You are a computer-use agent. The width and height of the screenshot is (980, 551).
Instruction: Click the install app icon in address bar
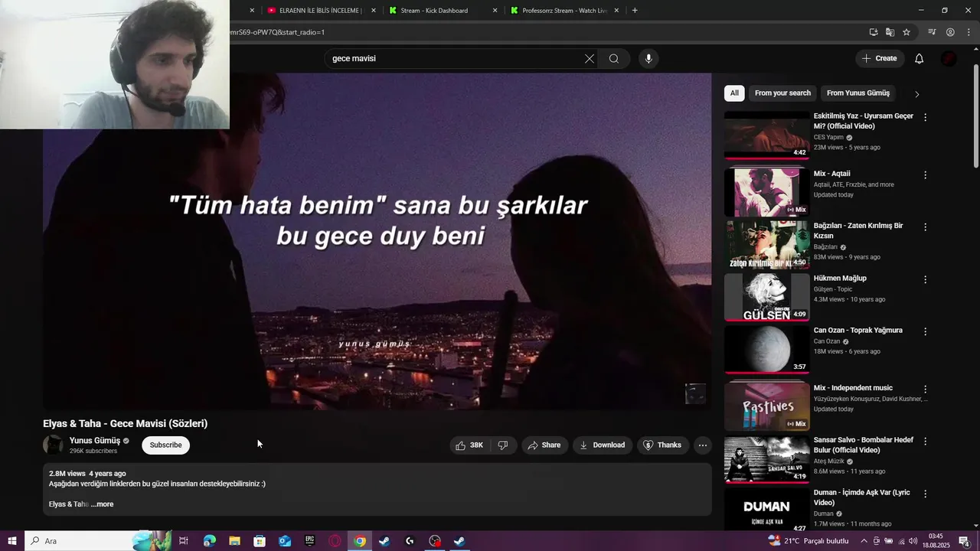(x=874, y=32)
